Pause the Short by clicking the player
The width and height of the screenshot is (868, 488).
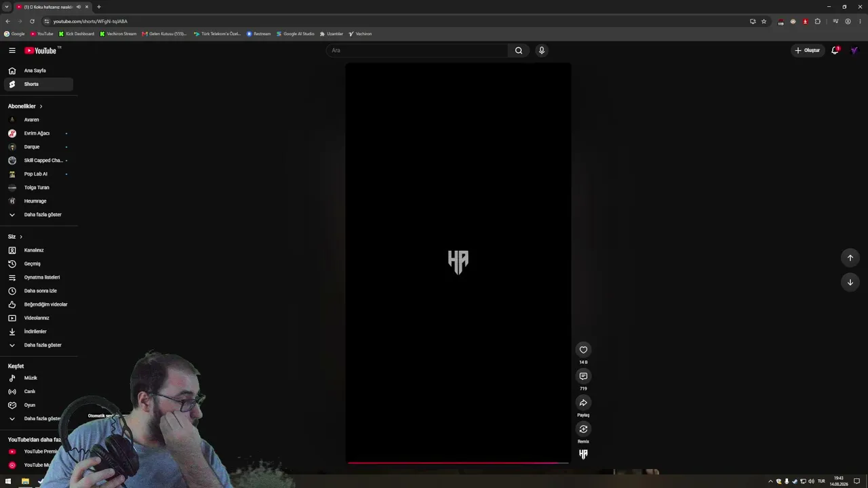(458, 263)
